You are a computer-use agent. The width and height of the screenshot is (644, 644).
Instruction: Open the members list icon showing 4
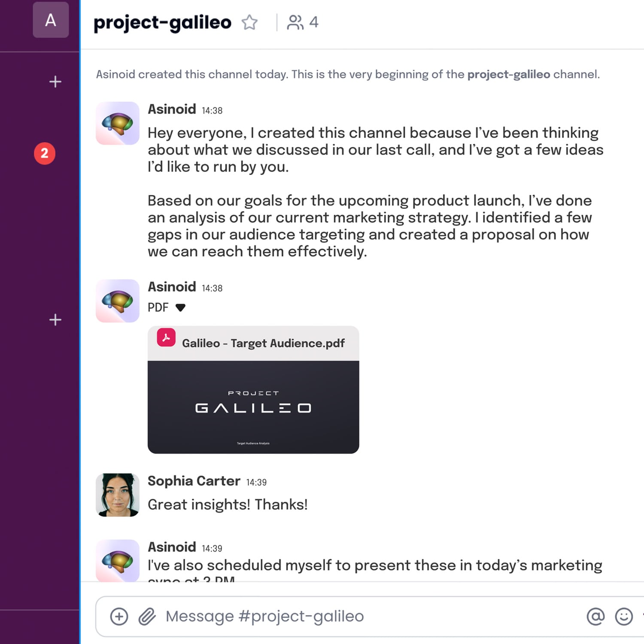[x=302, y=22]
